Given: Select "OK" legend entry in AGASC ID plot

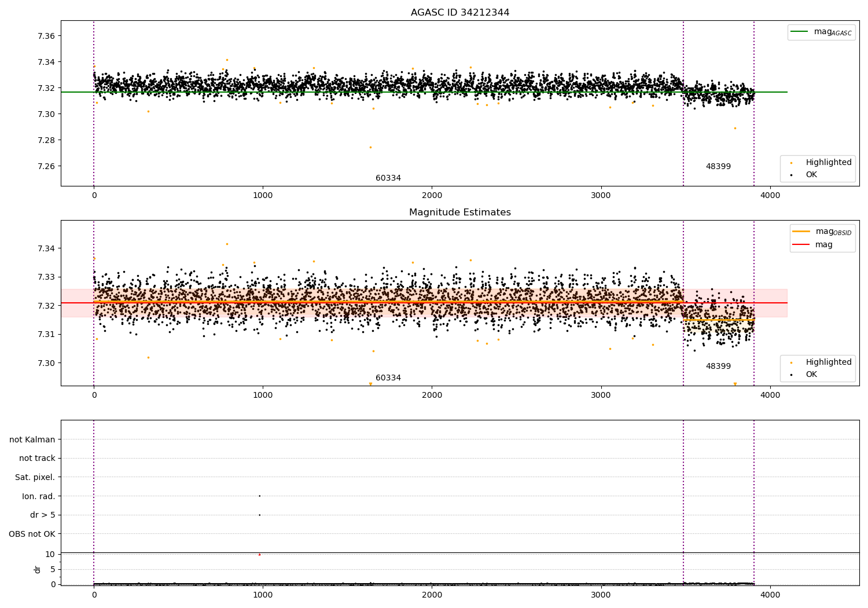Looking at the screenshot, I should click(811, 175).
